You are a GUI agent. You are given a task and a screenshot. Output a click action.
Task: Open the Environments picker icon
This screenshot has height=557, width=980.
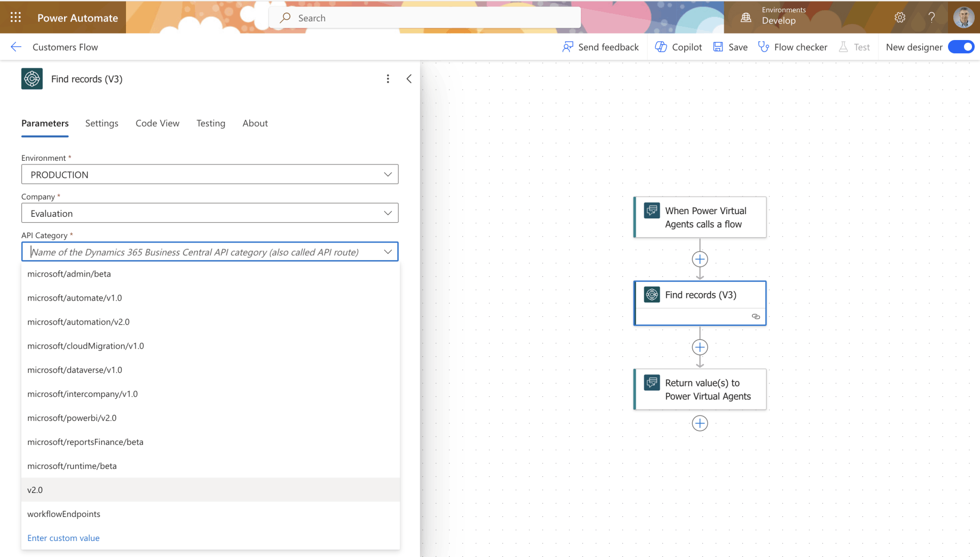pos(746,18)
